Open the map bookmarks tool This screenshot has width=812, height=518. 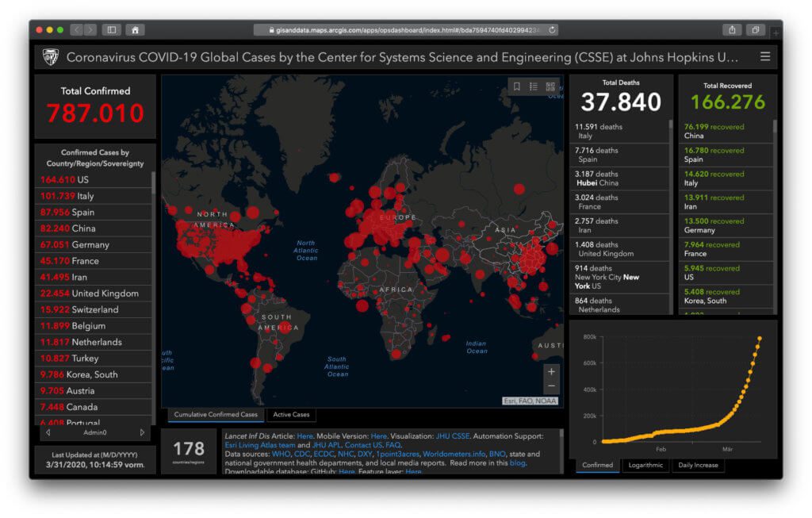click(x=517, y=86)
